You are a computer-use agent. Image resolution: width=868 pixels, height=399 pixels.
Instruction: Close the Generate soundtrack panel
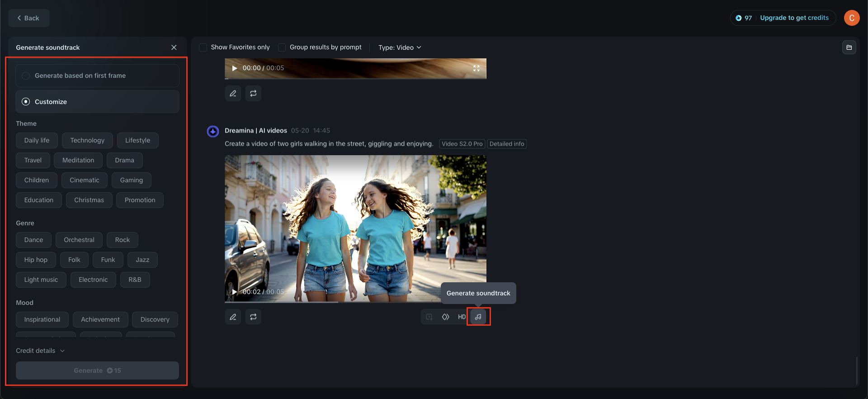point(174,47)
